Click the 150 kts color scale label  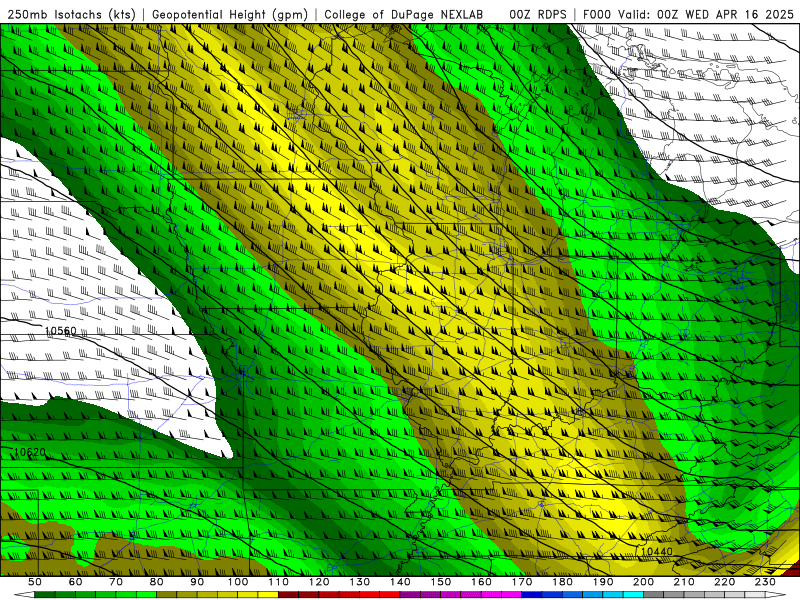coord(441,582)
